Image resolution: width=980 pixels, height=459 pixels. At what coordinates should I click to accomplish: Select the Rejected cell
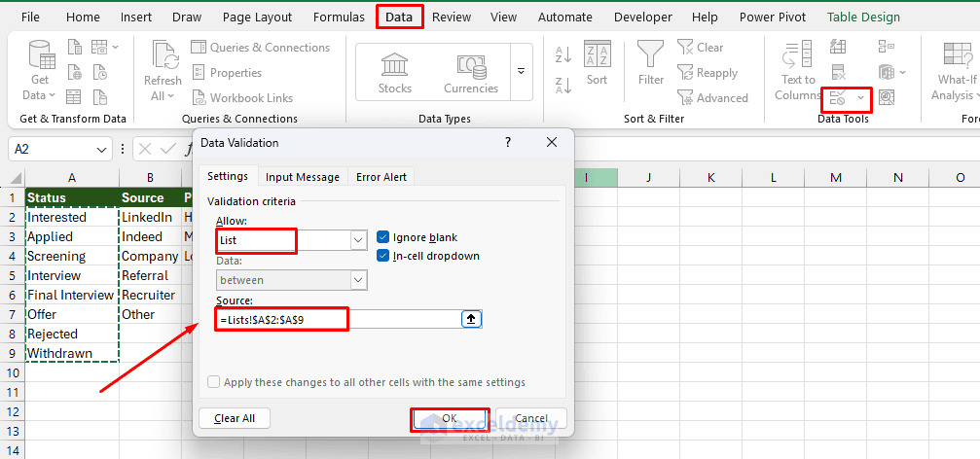point(72,335)
